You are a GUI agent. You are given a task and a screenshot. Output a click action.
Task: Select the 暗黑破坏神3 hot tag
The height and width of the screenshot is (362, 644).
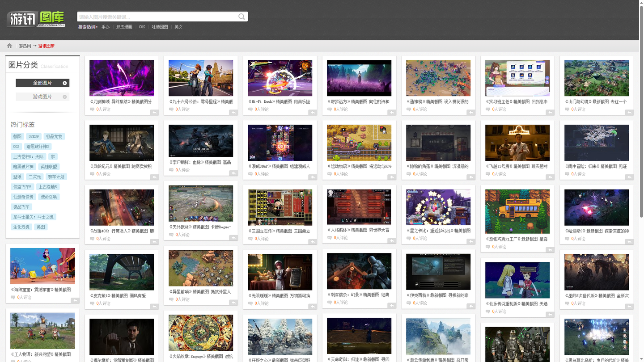click(x=38, y=147)
